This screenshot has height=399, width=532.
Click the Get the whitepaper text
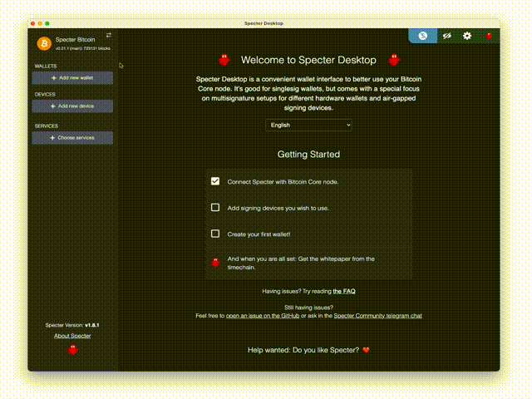[x=301, y=263]
